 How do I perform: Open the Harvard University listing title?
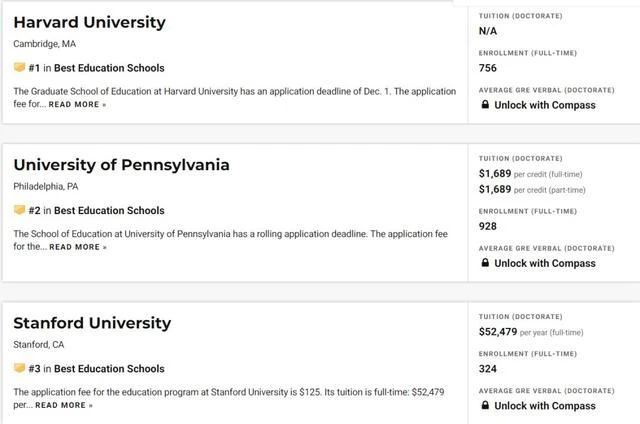tap(89, 22)
